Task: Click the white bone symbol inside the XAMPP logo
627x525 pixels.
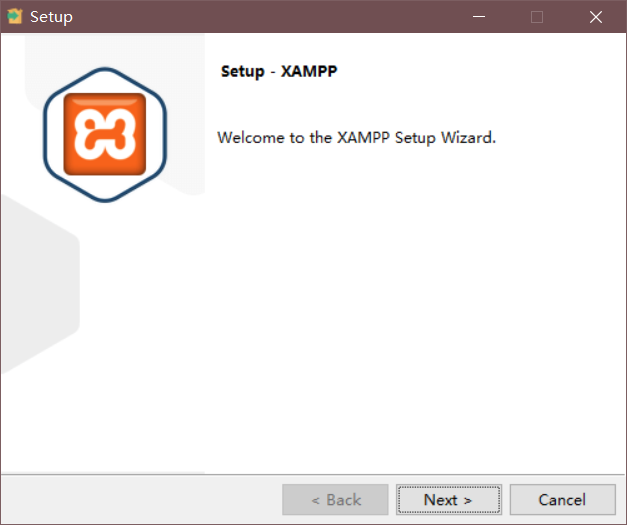Action: point(105,133)
